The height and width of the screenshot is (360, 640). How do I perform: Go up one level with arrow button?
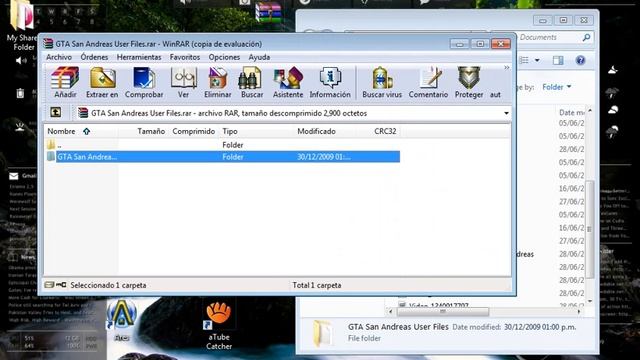pos(56,112)
